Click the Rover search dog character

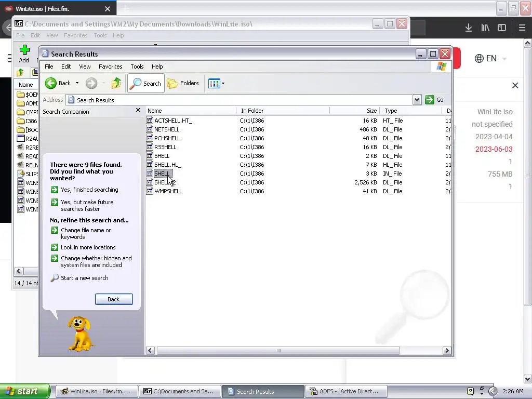81,334
